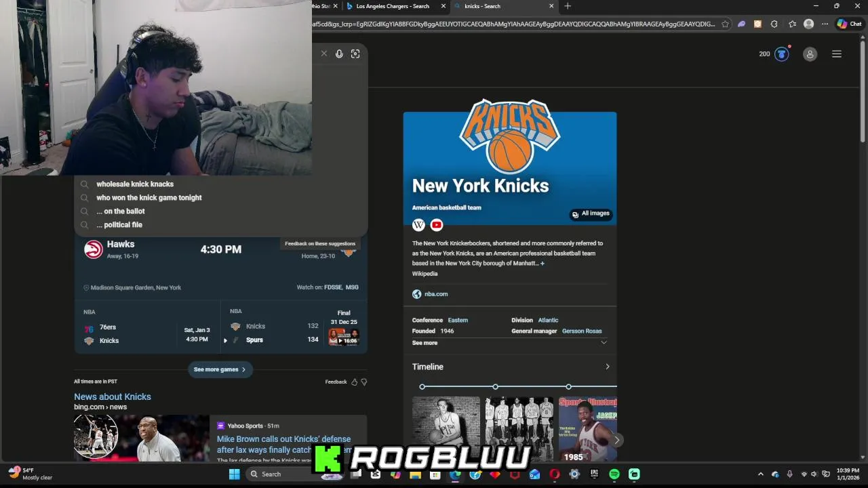Open the Windows Start menu
The width and height of the screenshot is (868, 488).
tap(235, 474)
